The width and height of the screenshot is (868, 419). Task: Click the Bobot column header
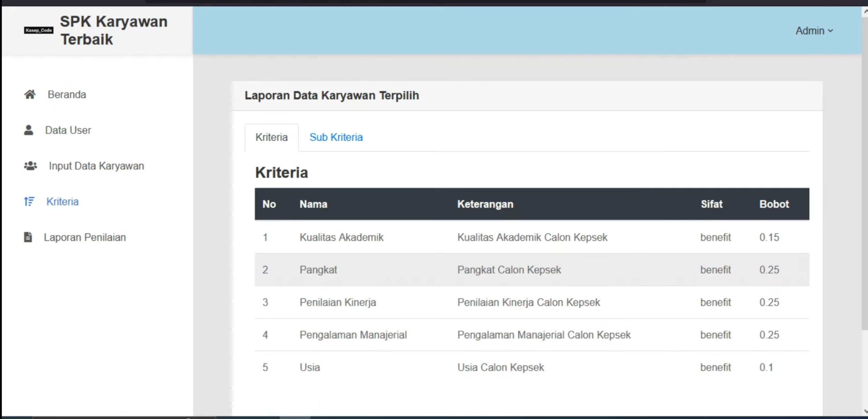[774, 204]
